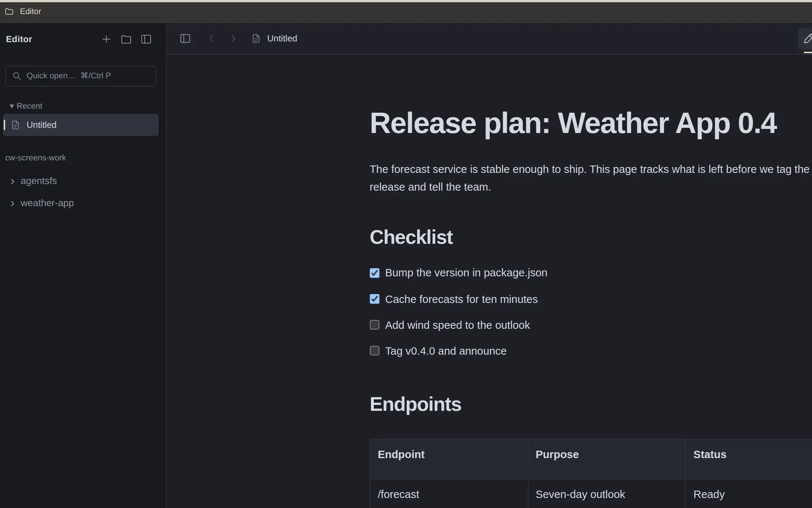Focus the Quick open search field
812x508 pixels.
(81, 76)
